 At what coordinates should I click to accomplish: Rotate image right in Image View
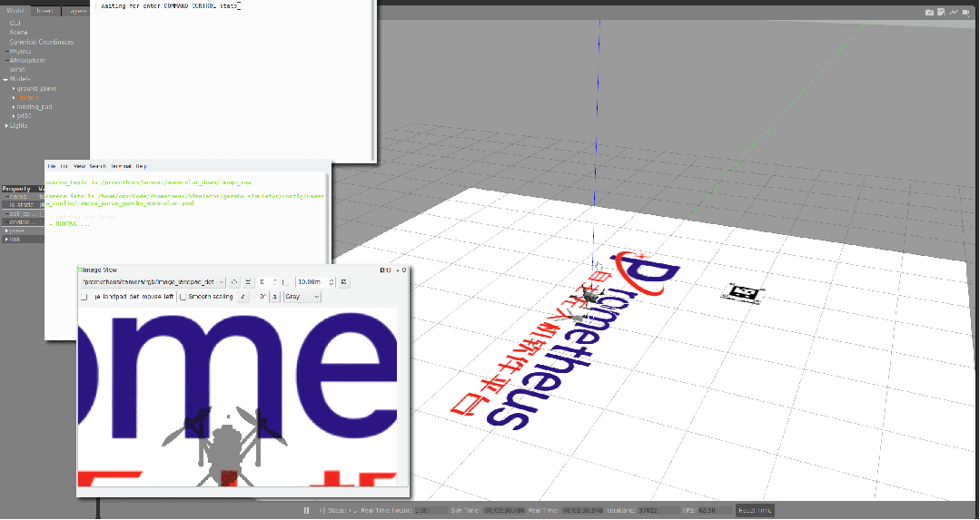(x=274, y=297)
